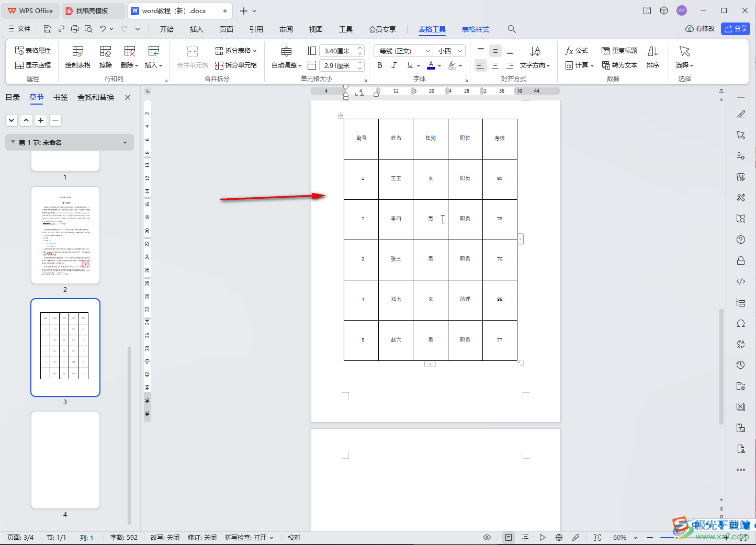Toggle eye protection mode icon
The width and height of the screenshot is (756, 545).
pyautogui.click(x=487, y=537)
